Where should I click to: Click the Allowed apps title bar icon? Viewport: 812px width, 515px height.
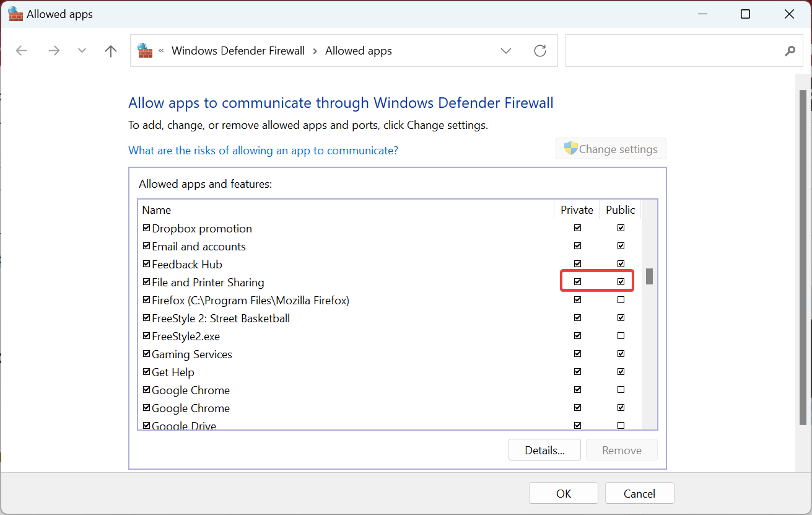coord(15,14)
